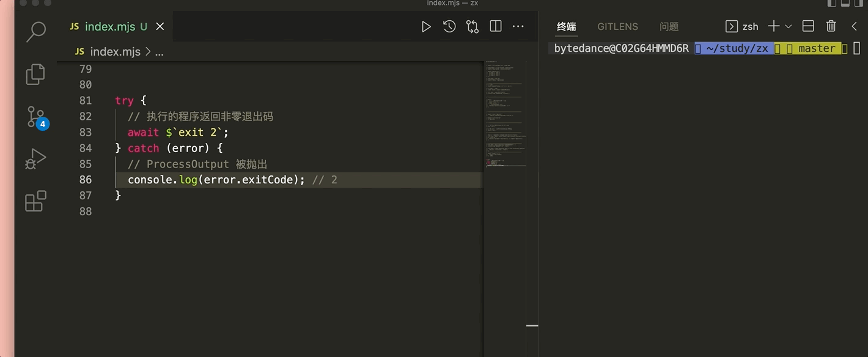The image size is (868, 357).
Task: Kill terminal using the trash icon
Action: point(831,26)
